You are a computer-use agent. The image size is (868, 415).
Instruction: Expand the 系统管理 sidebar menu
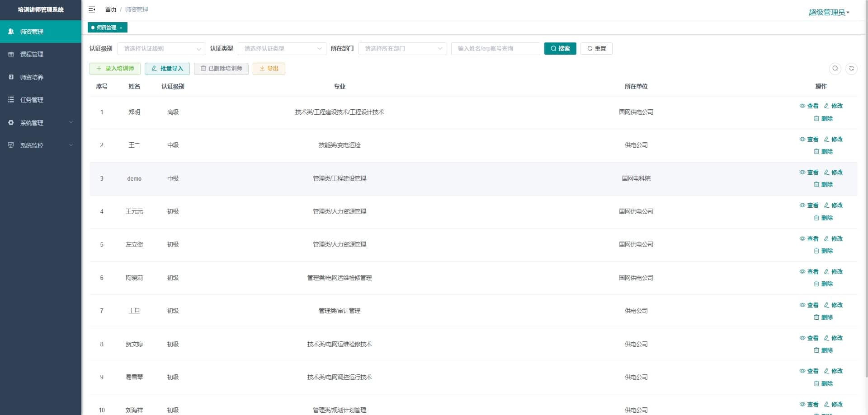[x=41, y=123]
